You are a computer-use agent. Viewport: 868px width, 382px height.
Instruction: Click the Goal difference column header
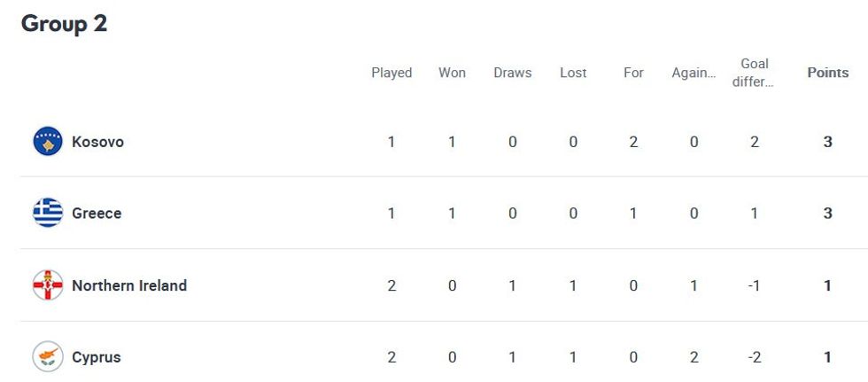(755, 73)
